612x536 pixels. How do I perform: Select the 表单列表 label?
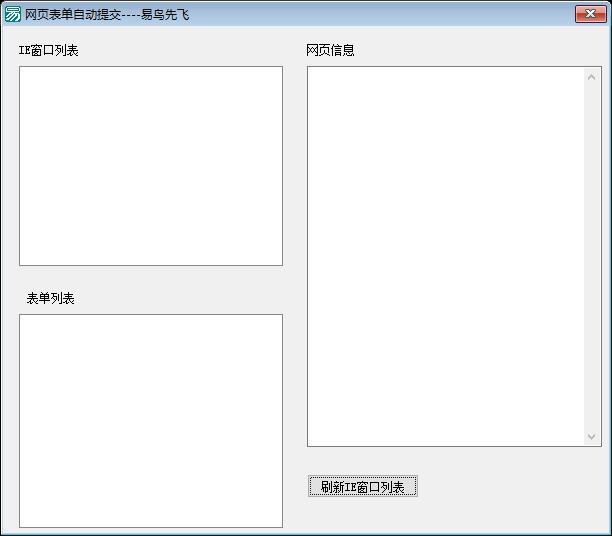tap(50, 299)
